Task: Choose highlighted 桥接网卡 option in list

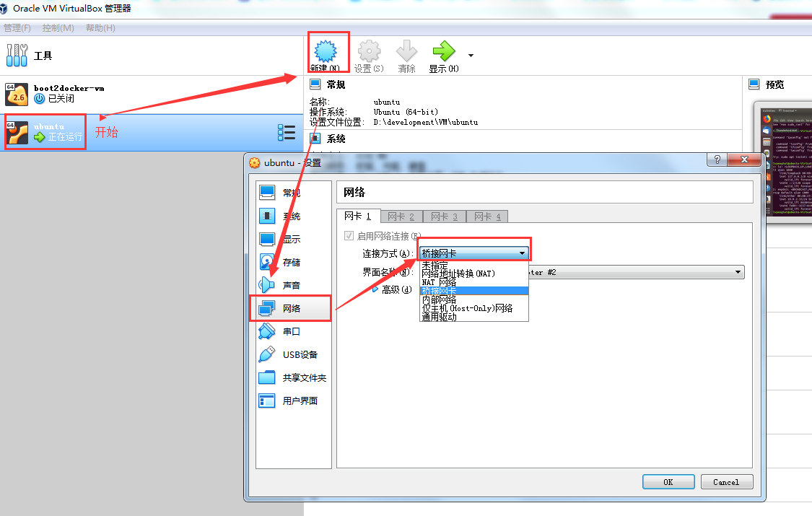Action: [x=473, y=291]
